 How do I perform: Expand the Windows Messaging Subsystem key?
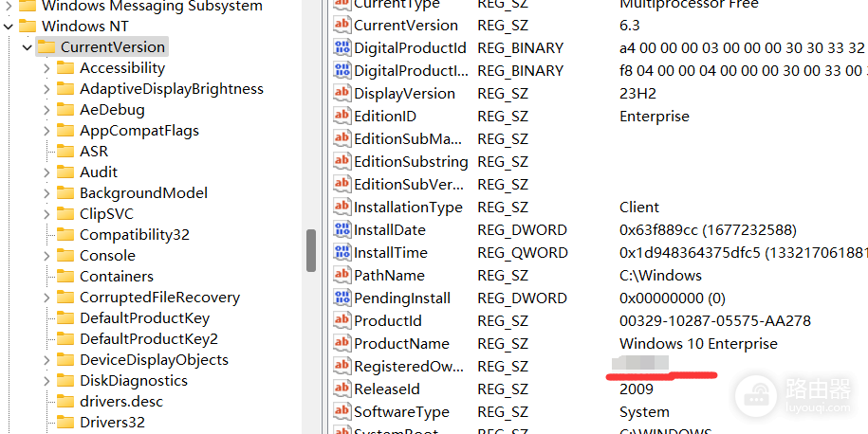pyautogui.click(x=9, y=7)
